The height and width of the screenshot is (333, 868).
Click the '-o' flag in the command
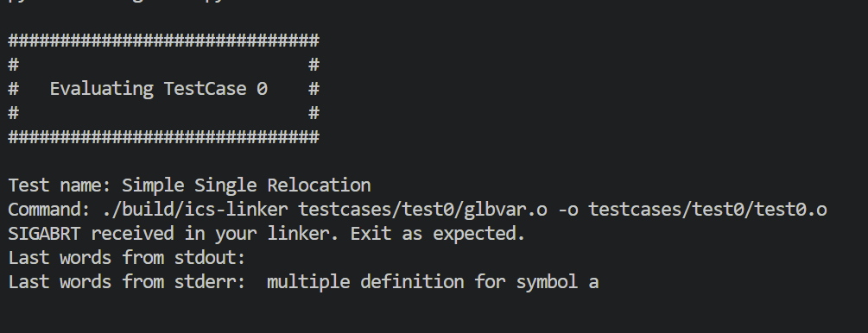[x=568, y=210]
